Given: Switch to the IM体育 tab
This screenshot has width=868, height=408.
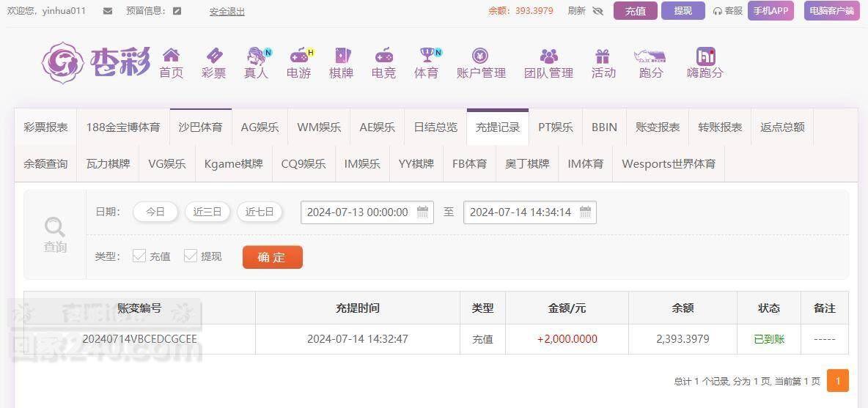Looking at the screenshot, I should point(585,163).
